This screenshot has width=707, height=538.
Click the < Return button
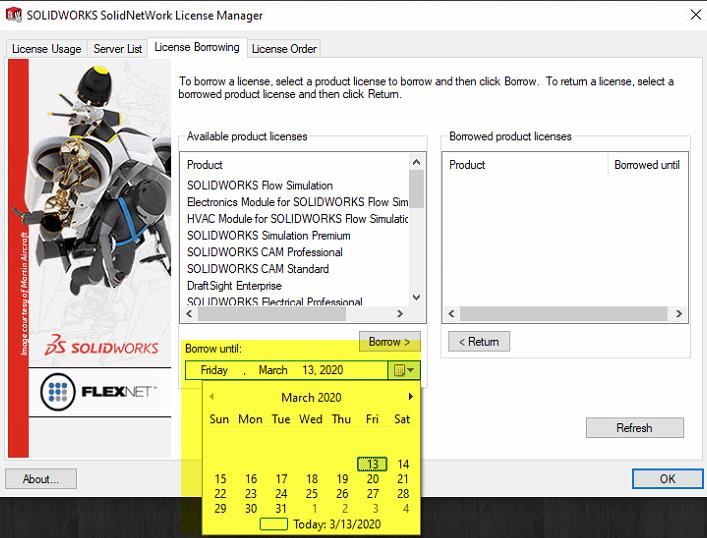tap(479, 342)
